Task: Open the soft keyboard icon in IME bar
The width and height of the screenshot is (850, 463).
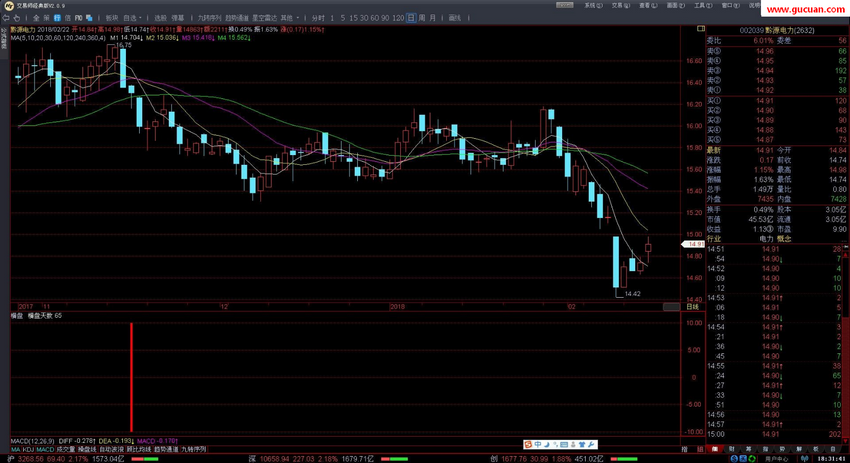Action: coord(564,445)
